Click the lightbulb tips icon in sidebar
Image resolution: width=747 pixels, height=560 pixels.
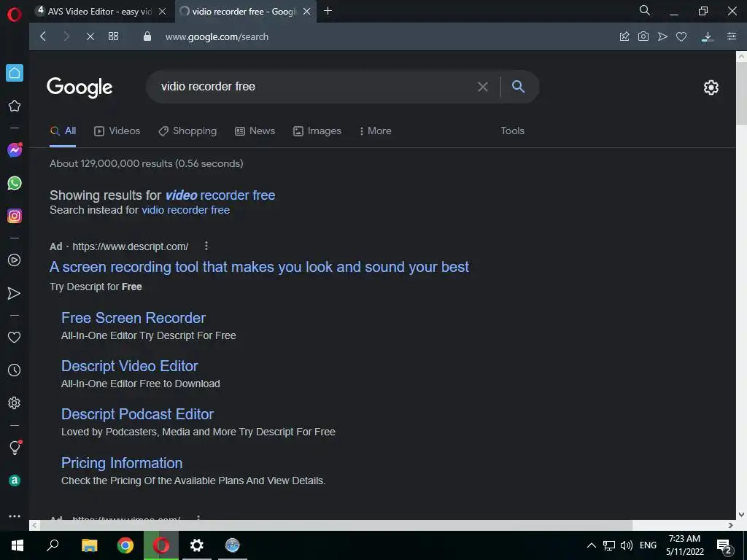coord(15,447)
